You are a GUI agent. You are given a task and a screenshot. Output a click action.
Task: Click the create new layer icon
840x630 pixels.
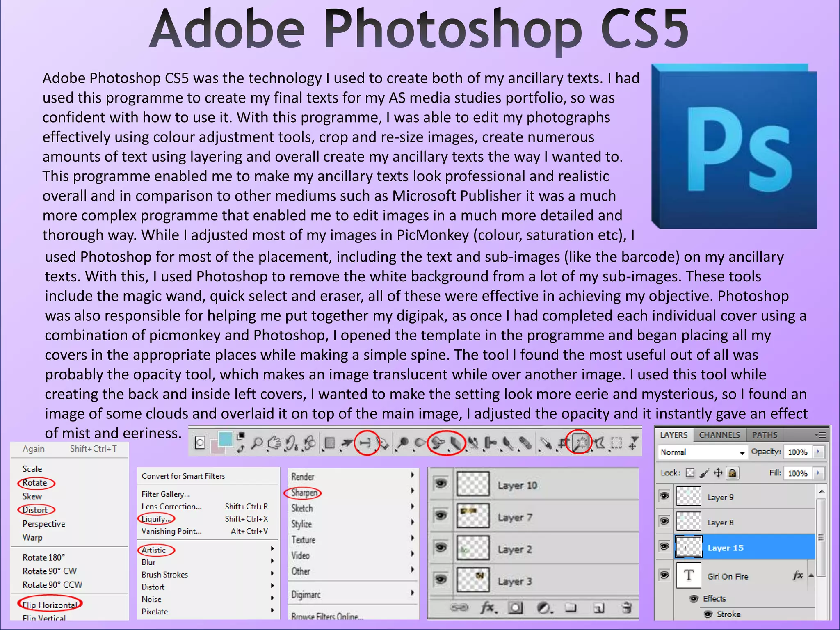[598, 608]
